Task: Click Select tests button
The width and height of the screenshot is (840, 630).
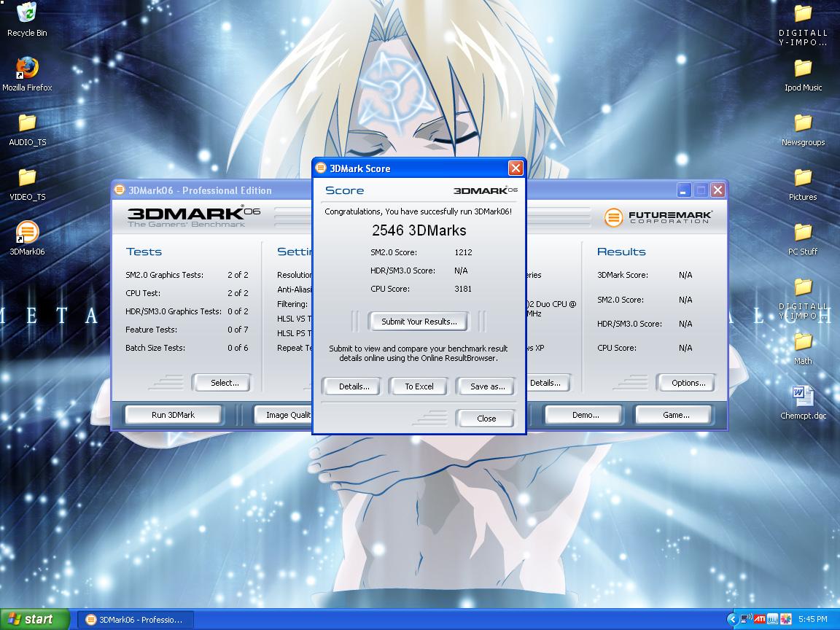Action: tap(222, 383)
